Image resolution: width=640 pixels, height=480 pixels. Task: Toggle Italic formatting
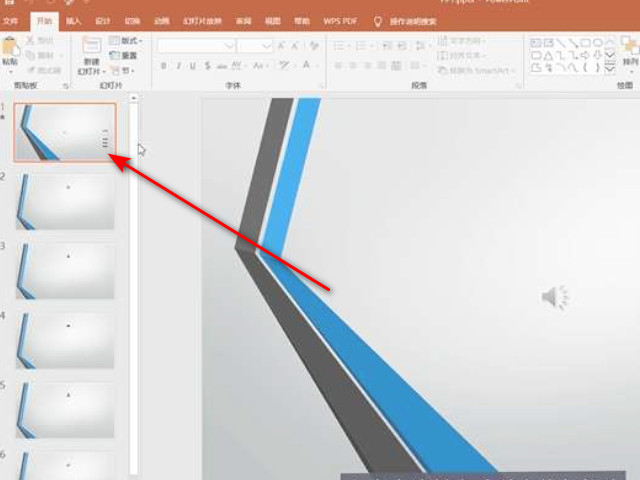coord(178,66)
